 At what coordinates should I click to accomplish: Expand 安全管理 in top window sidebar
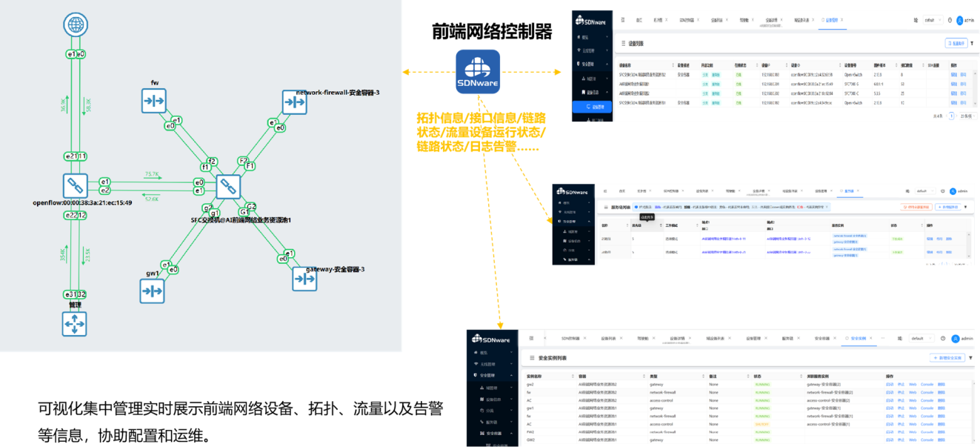click(590, 64)
